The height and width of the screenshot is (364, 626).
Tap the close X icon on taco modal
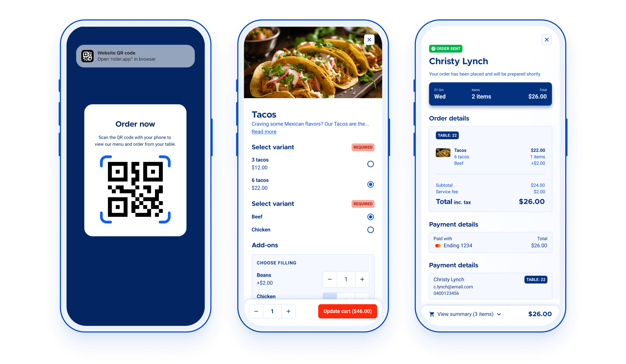point(369,40)
